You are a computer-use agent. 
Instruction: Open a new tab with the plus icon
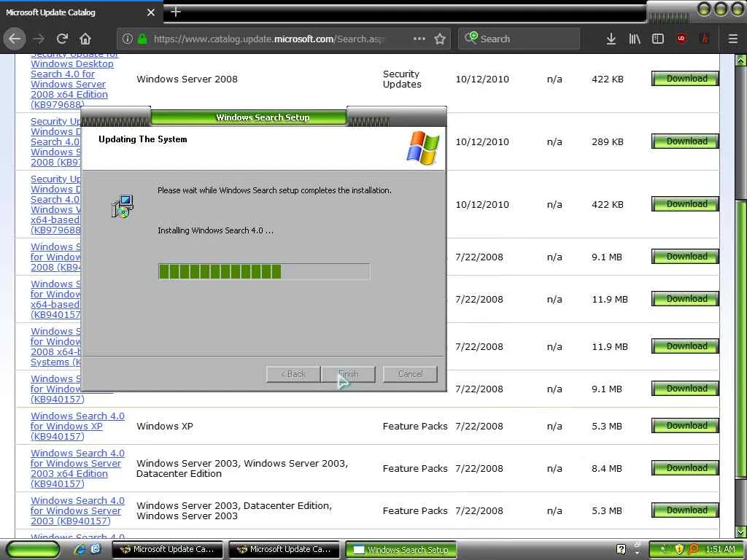coord(175,12)
